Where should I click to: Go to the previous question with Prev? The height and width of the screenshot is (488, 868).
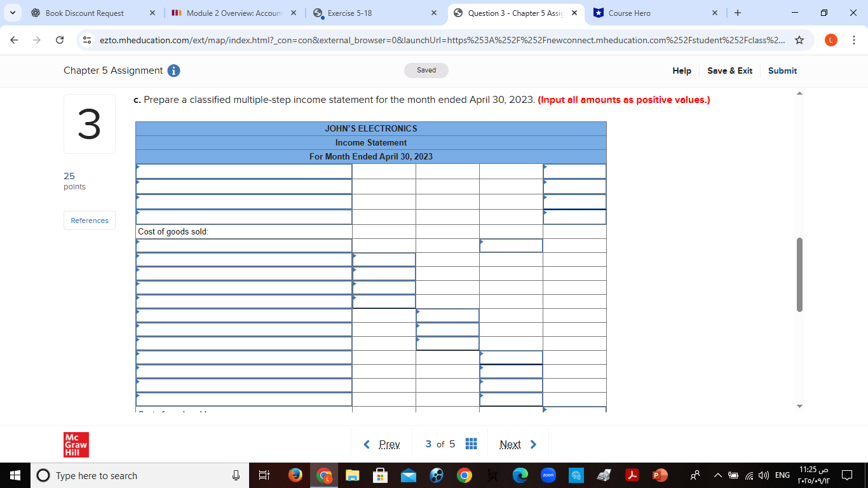(382, 444)
